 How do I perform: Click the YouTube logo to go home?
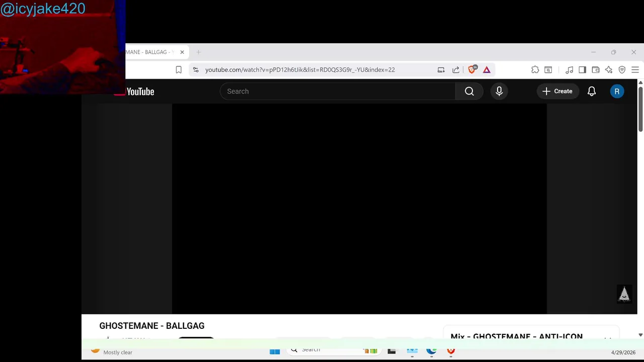134,92
